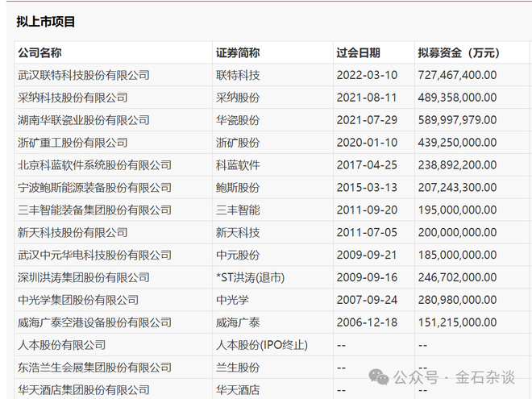Select the 151,215,000.00 funds cell

457,322
